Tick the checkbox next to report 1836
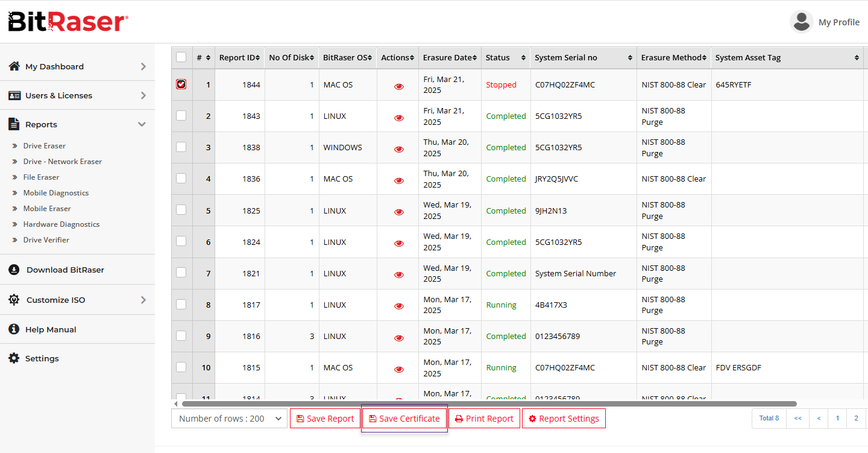Viewport: 868px width, 453px height. pyautogui.click(x=181, y=178)
